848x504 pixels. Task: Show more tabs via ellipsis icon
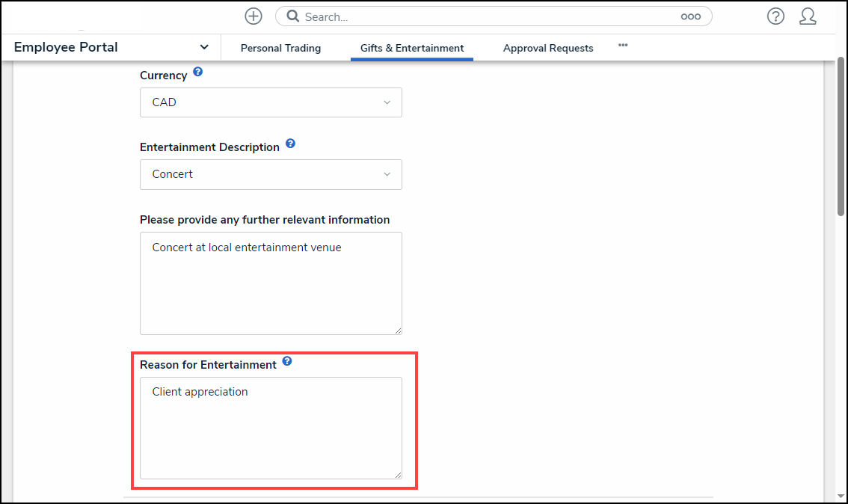point(622,46)
